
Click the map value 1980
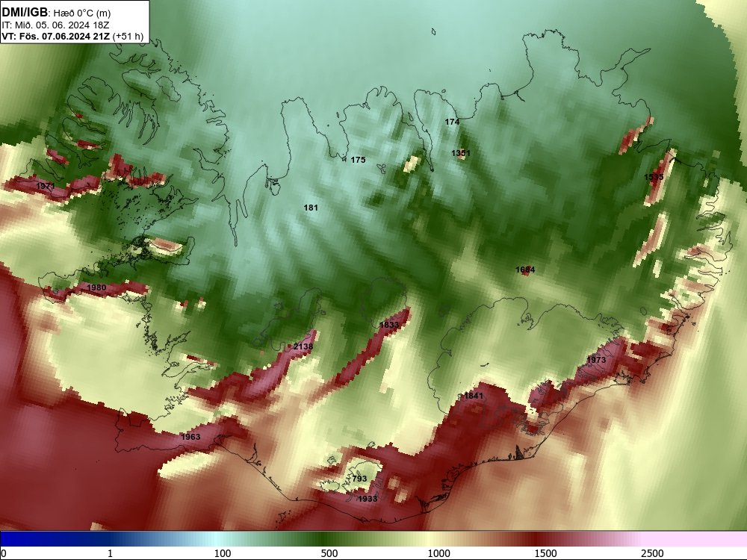(x=96, y=287)
